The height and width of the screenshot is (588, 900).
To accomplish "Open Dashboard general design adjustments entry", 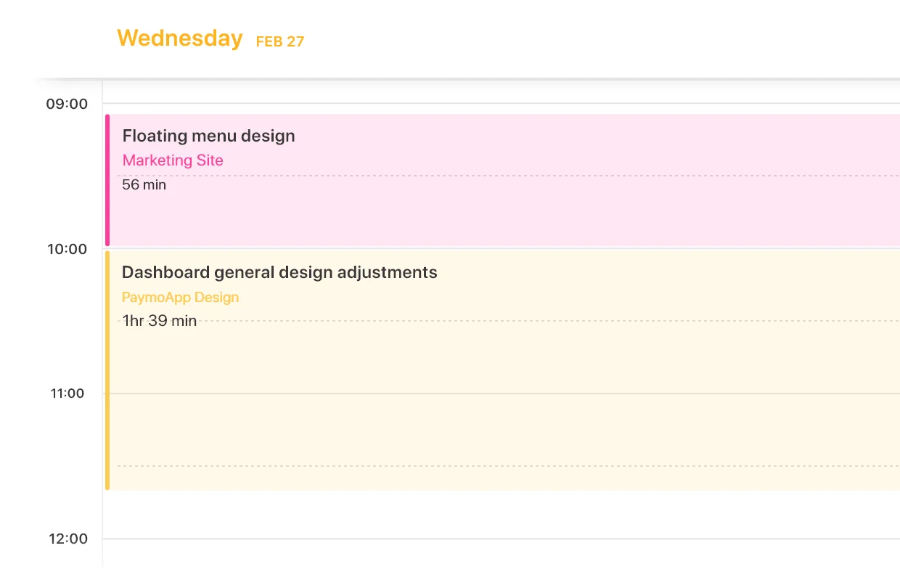I will (x=279, y=272).
